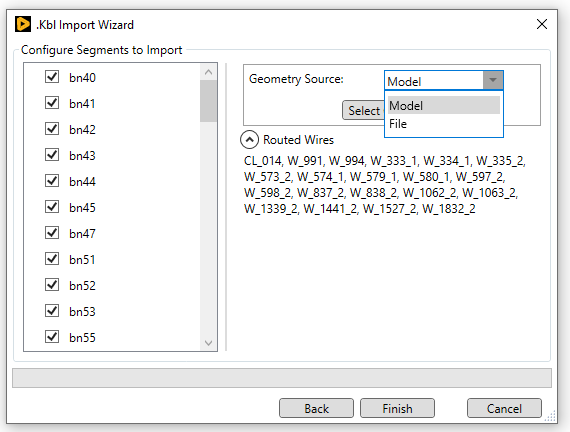This screenshot has width=570, height=432.
Task: Select the bn45 segment label
Action: 83,208
